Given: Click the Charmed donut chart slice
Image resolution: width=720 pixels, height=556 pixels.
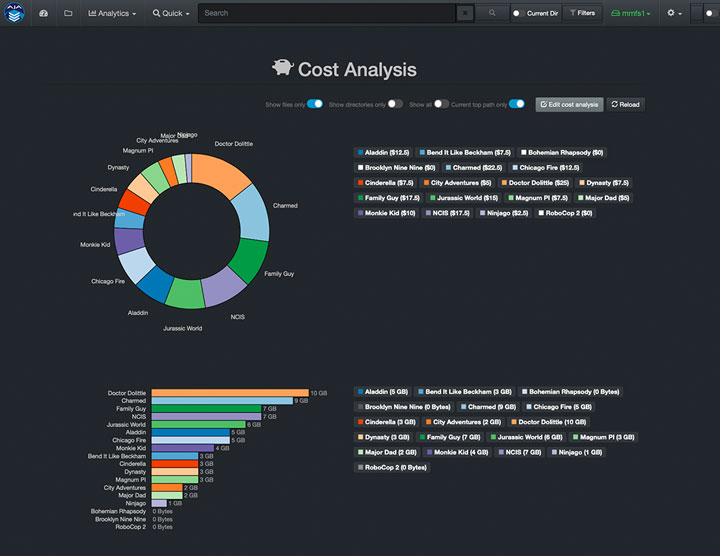Looking at the screenshot, I should tap(252, 213).
